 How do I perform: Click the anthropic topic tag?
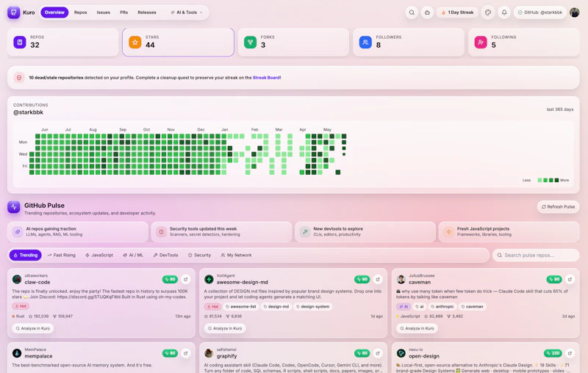pyautogui.click(x=442, y=306)
